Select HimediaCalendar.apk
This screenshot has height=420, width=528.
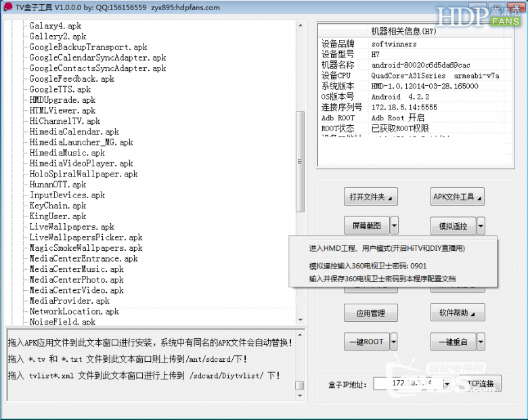[74, 132]
